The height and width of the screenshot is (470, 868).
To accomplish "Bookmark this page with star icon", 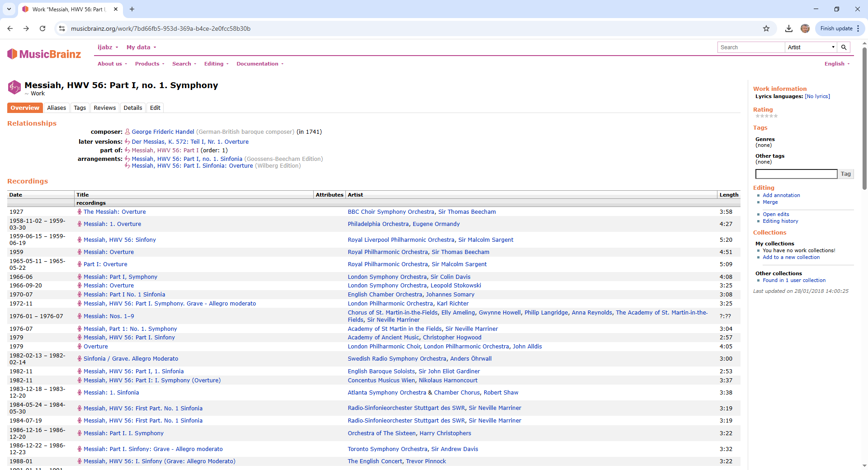I will 766,28.
